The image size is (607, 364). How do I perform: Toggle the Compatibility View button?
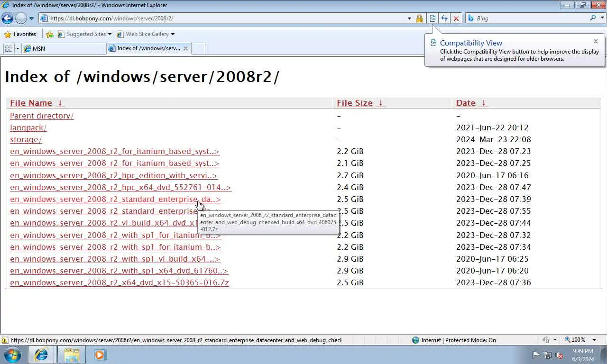coord(432,18)
